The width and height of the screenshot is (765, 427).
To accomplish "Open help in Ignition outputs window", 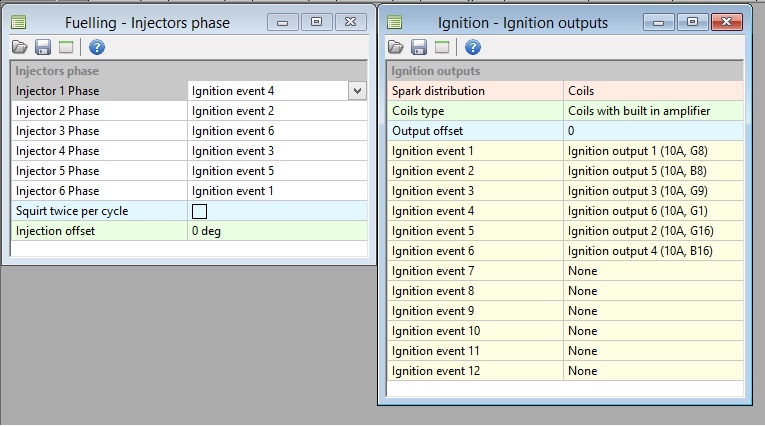I will tap(473, 47).
